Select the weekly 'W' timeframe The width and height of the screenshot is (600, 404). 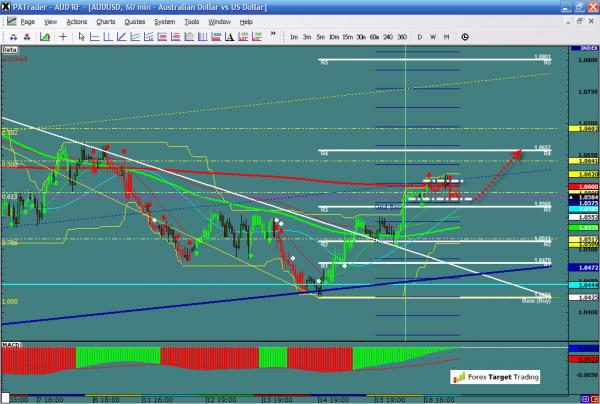[433, 36]
